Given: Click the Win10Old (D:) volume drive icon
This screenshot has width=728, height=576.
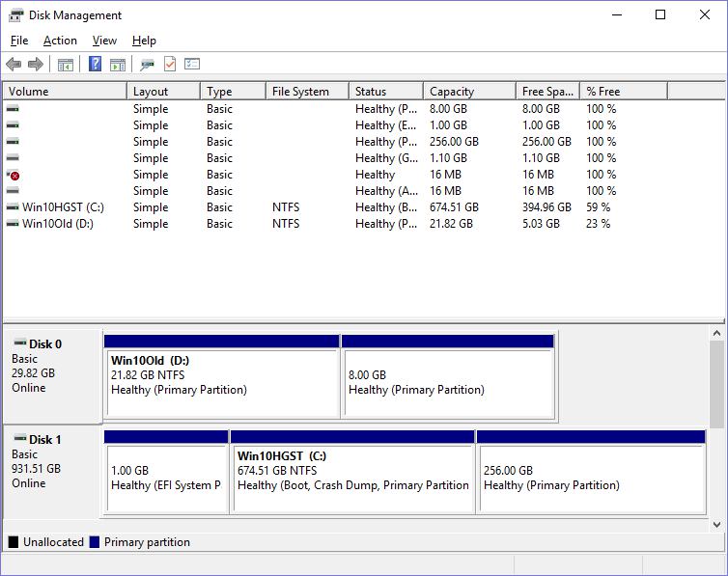Looking at the screenshot, I should coord(13,224).
